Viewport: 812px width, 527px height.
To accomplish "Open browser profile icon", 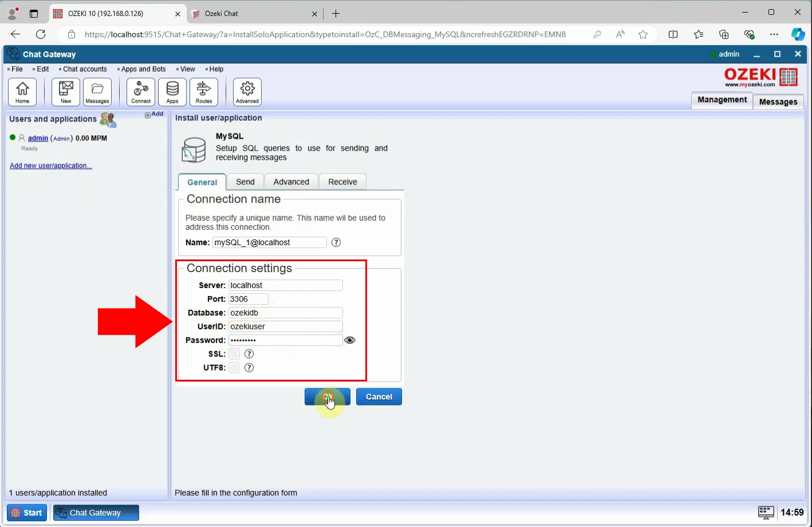I will click(x=13, y=13).
